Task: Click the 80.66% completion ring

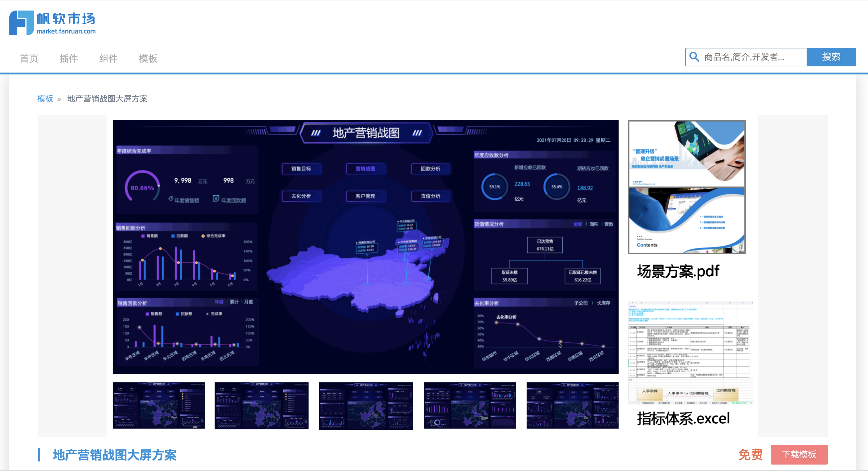Action: click(142, 187)
